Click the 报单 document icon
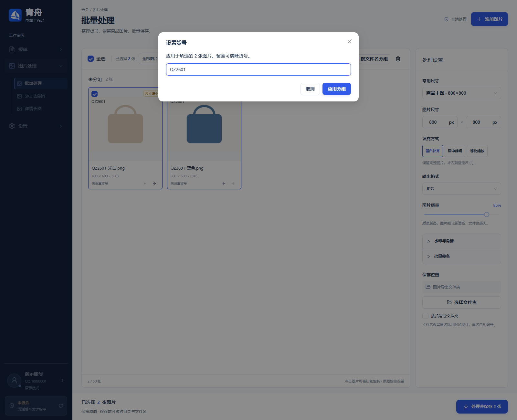 (x=12, y=49)
